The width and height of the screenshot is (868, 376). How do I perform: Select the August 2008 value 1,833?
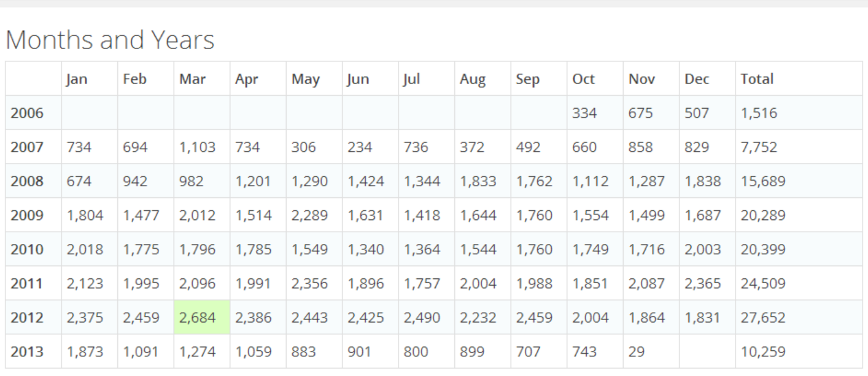pyautogui.click(x=478, y=181)
